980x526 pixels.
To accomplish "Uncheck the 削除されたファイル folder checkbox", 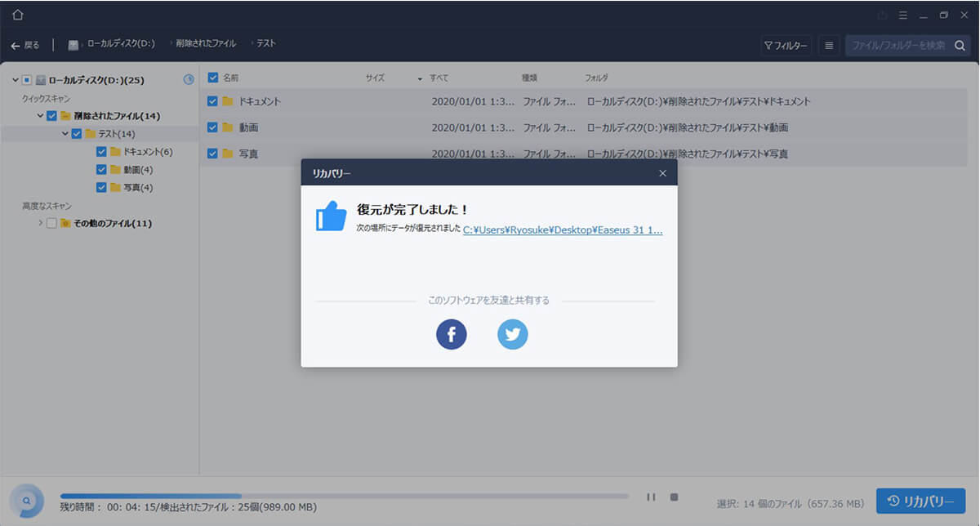I will (51, 115).
